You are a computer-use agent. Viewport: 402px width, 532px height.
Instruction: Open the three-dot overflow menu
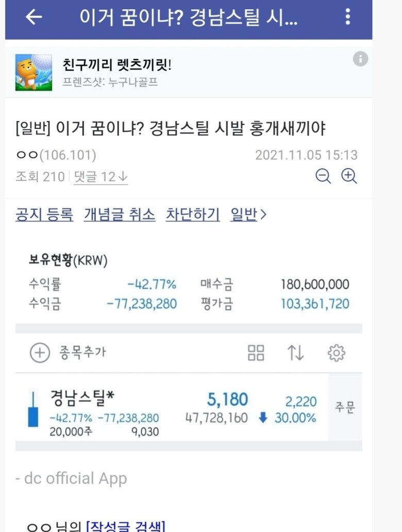point(347,16)
